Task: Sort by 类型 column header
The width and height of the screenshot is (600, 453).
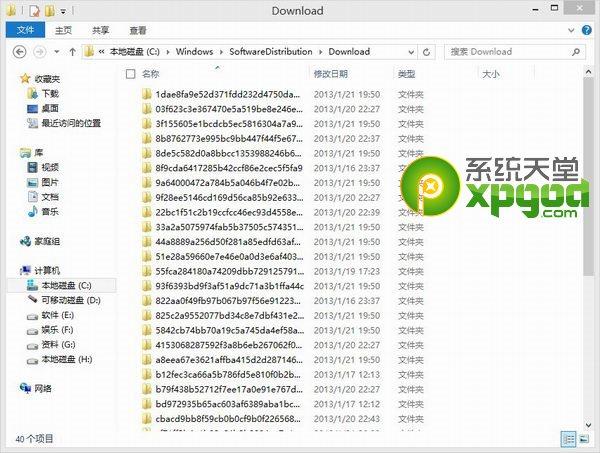Action: pos(406,74)
